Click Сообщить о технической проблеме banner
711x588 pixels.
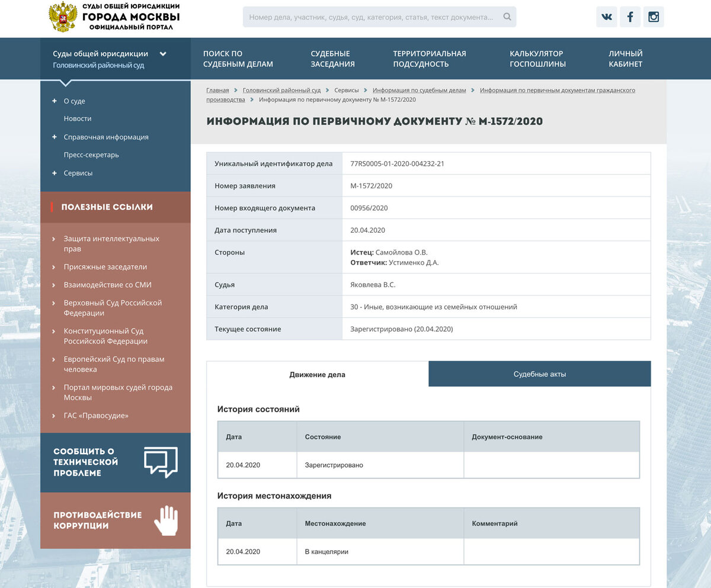[x=116, y=462]
